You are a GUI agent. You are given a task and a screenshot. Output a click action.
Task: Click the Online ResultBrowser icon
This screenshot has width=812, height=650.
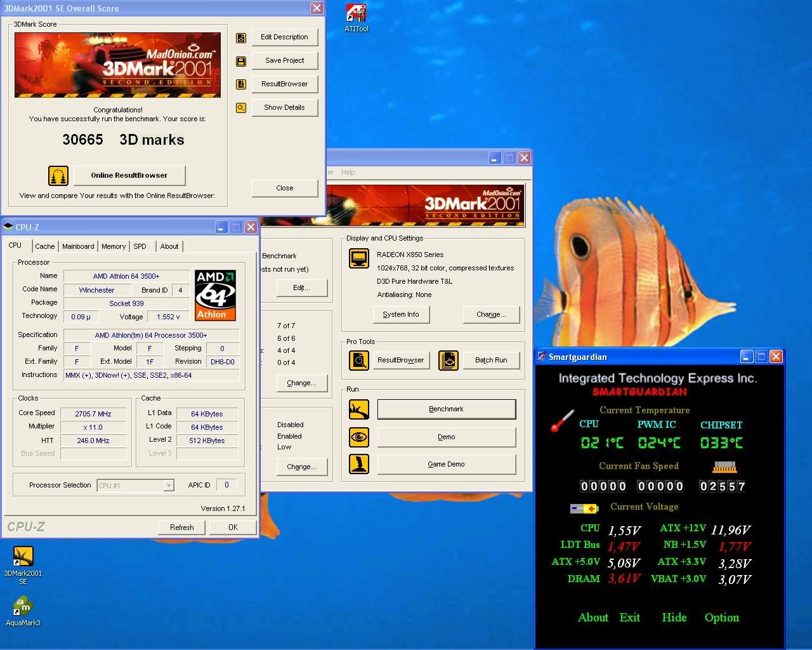click(58, 175)
